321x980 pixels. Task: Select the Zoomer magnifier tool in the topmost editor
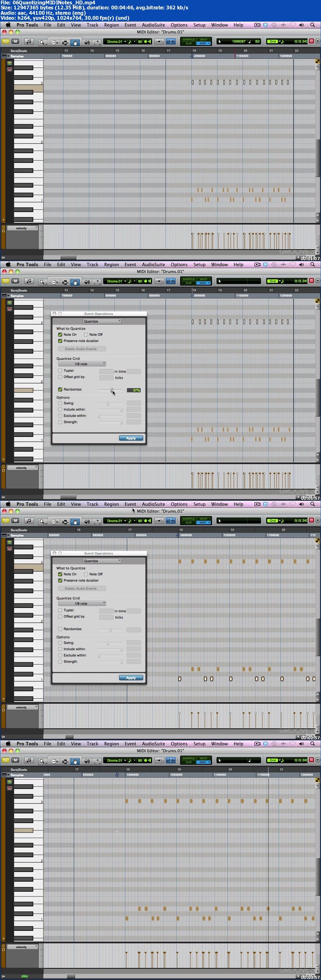pyautogui.click(x=42, y=42)
